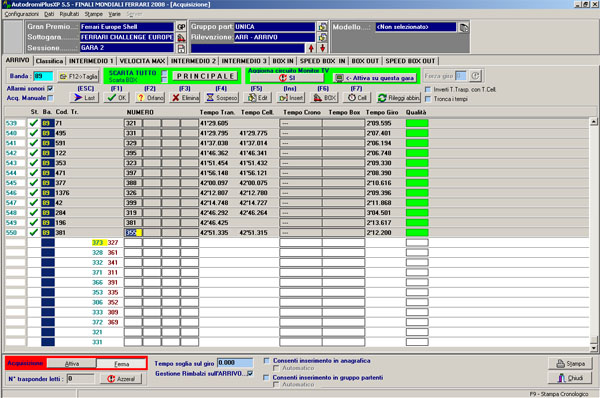Enable the Tronca i tempi checkbox
The width and height of the screenshot is (600, 398).
coord(428,99)
